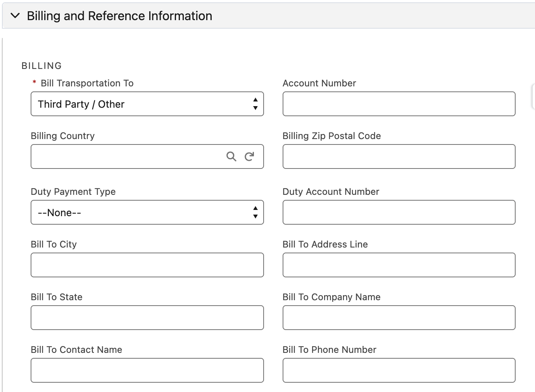Click the magnifier icon in Billing Country
The image size is (535, 392).
[x=231, y=156]
